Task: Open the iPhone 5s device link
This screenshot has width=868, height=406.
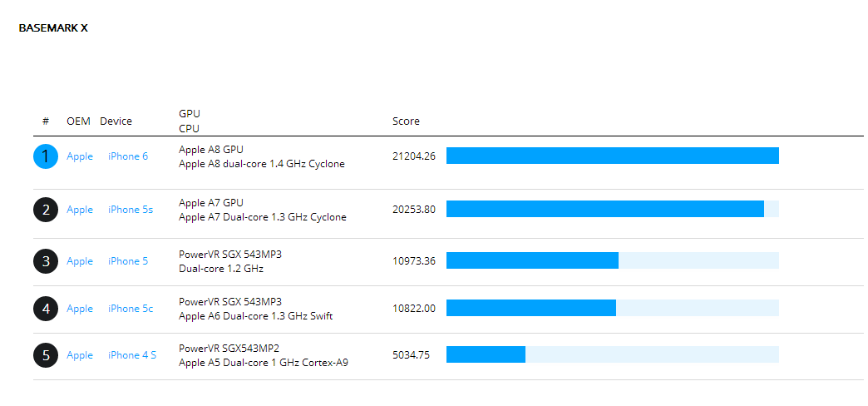Action: point(131,210)
